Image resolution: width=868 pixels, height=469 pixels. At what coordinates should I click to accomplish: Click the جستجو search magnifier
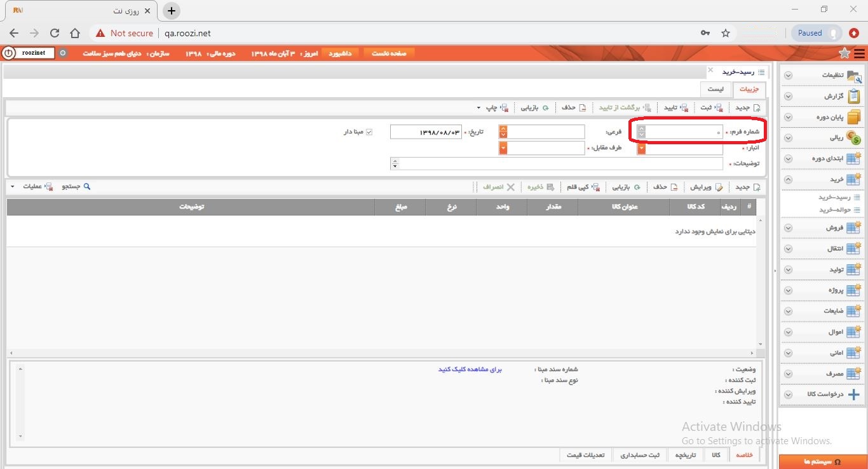point(76,187)
